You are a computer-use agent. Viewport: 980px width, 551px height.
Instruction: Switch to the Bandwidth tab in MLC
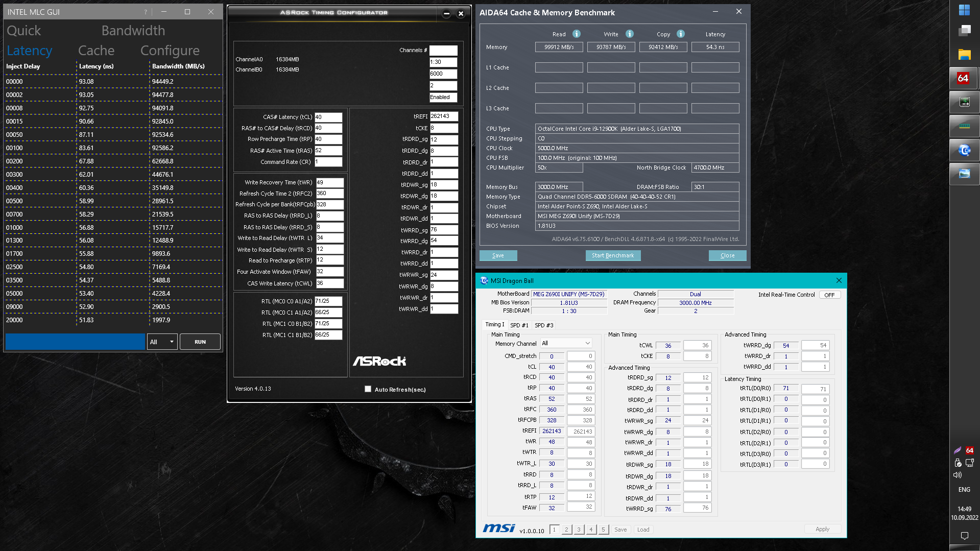133,31
